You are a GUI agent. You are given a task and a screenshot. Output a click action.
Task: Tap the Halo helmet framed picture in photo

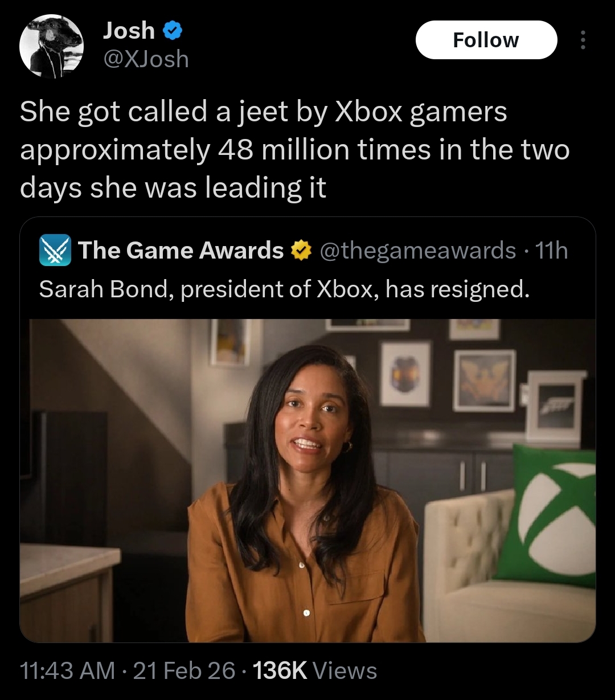(405, 374)
